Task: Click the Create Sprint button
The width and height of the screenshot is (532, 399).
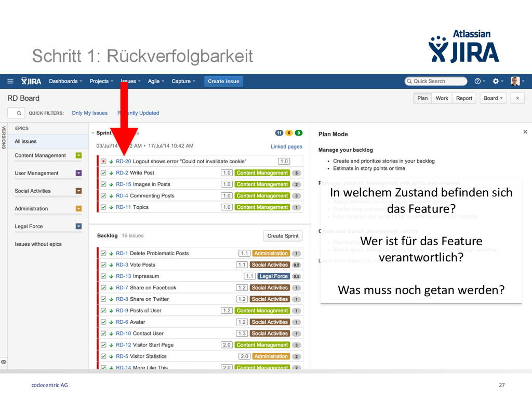Action: tap(283, 236)
